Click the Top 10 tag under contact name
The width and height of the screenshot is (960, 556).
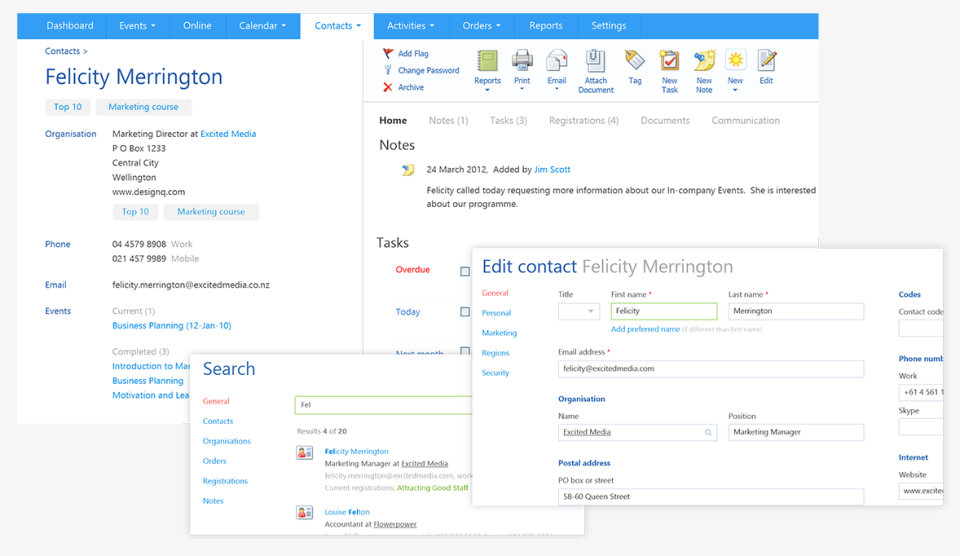point(67,107)
